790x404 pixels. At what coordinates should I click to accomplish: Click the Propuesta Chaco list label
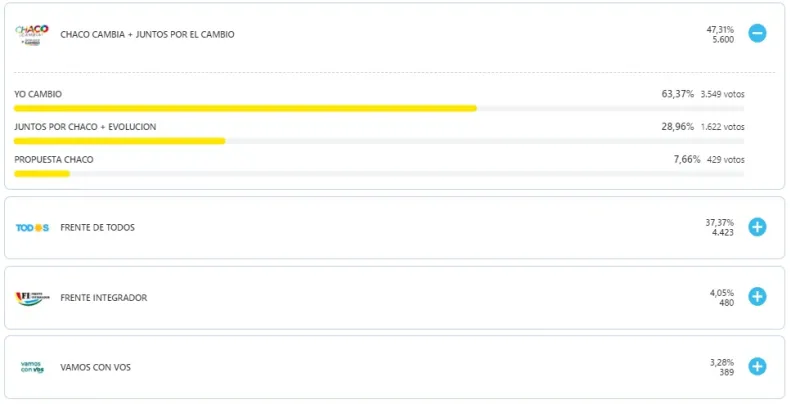click(x=54, y=160)
